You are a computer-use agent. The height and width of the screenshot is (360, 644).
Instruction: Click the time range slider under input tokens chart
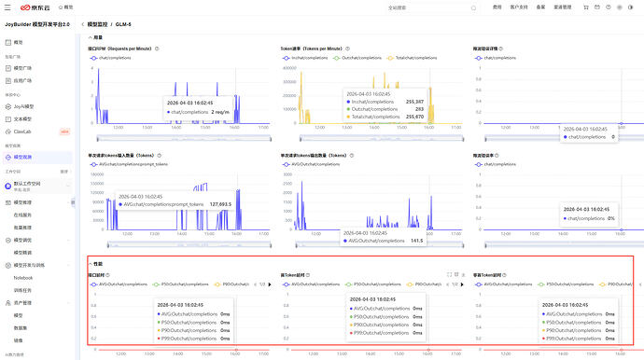coord(189,245)
